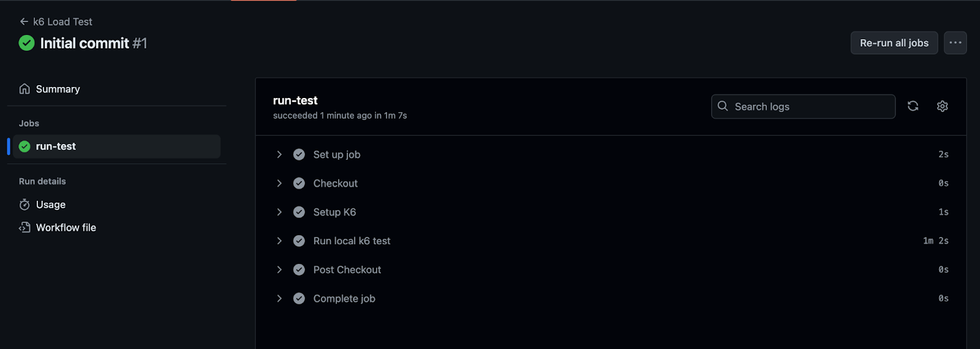Click the back arrow to k6 Load Test
This screenshot has height=349, width=980.
pos(24,21)
